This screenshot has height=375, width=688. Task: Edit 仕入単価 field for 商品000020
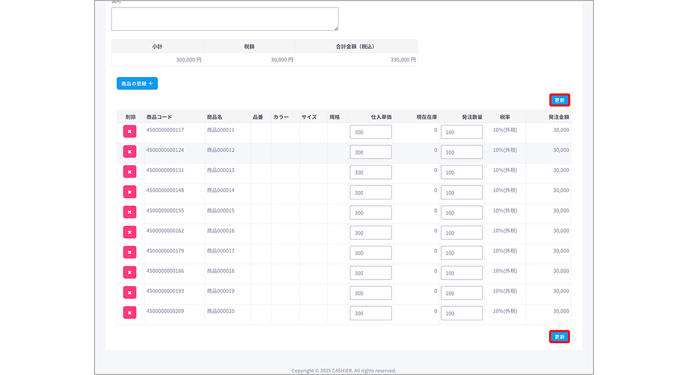[x=371, y=313]
